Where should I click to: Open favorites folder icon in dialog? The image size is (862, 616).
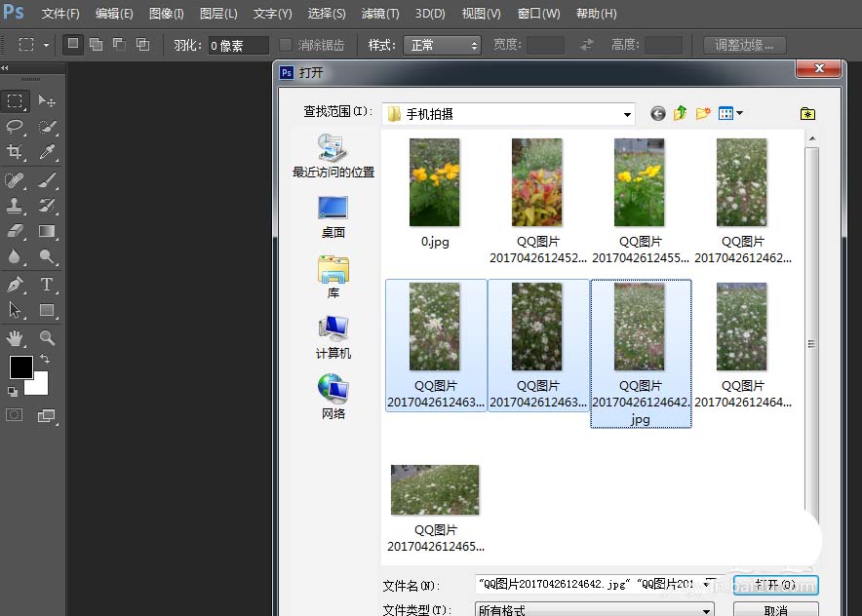tap(807, 113)
